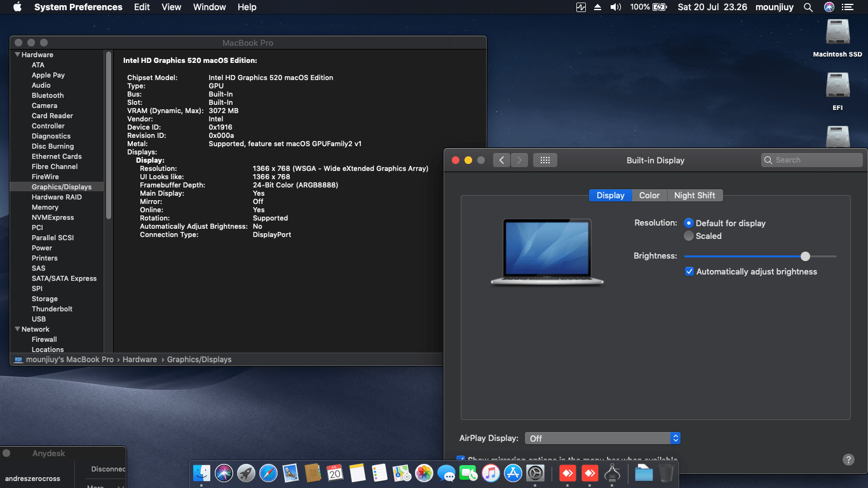Viewport: 868px width, 488px height.
Task: Open App Store in the dock
Action: [513, 473]
